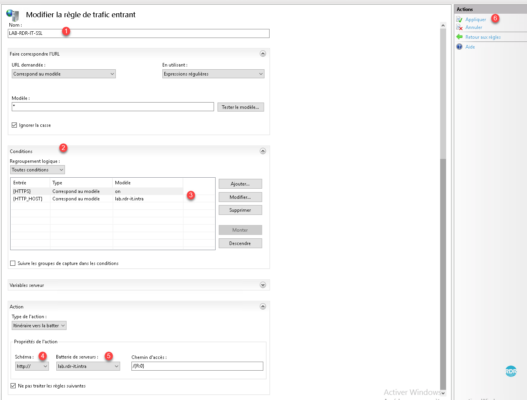Open the URL demandée dropdown
The width and height of the screenshot is (527, 400).
[64, 74]
